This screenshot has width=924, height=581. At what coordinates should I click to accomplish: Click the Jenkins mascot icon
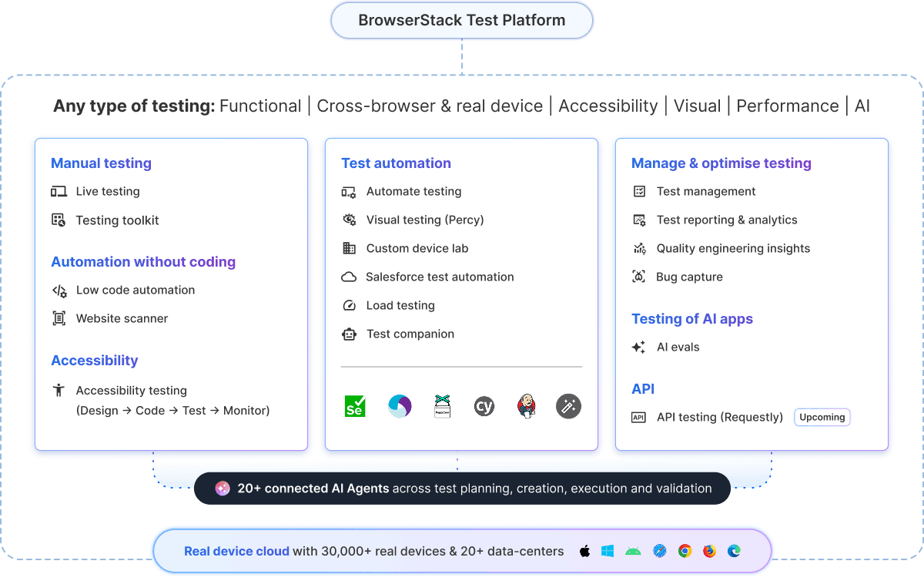point(527,406)
